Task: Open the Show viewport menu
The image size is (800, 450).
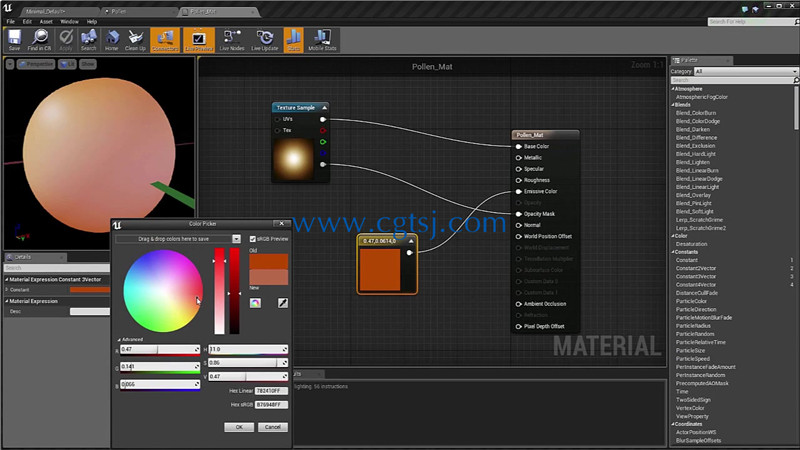Action: click(88, 64)
